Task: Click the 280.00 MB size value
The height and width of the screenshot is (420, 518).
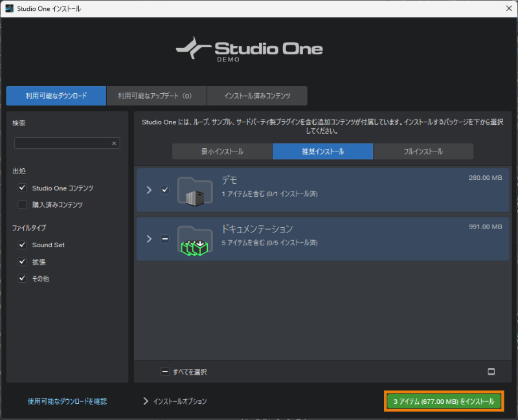Action: 485,177
